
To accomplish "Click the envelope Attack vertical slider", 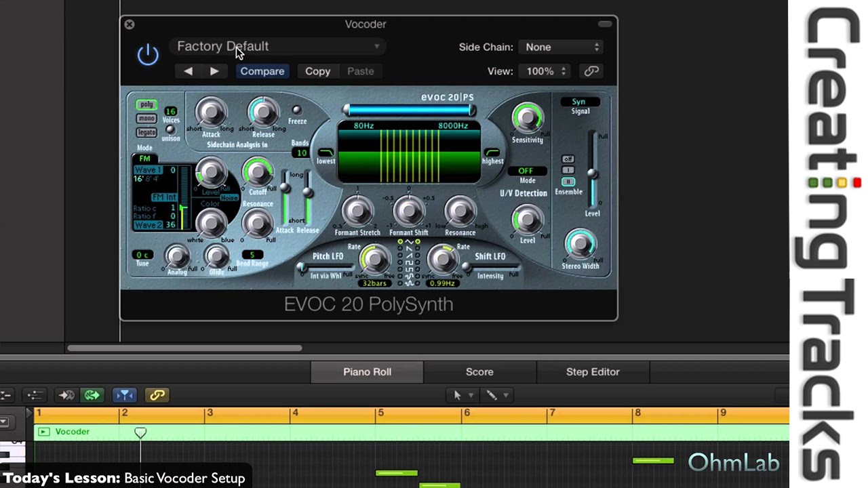I will [285, 197].
